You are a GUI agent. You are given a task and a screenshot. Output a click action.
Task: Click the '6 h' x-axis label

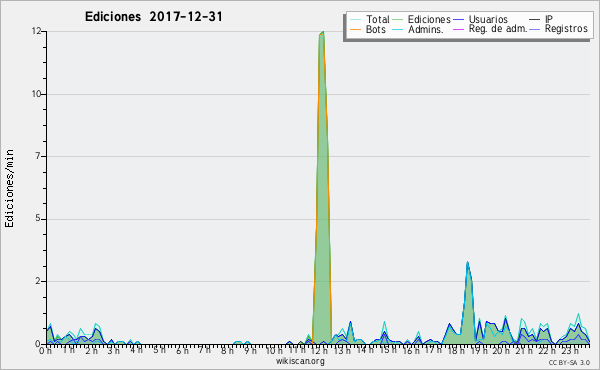(x=182, y=350)
